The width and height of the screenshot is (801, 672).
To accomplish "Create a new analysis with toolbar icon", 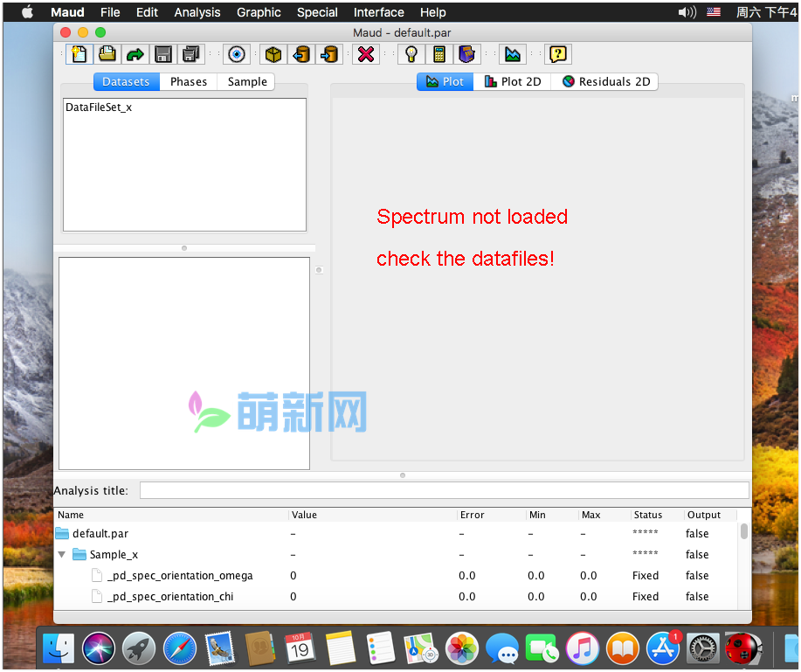I will (x=79, y=54).
